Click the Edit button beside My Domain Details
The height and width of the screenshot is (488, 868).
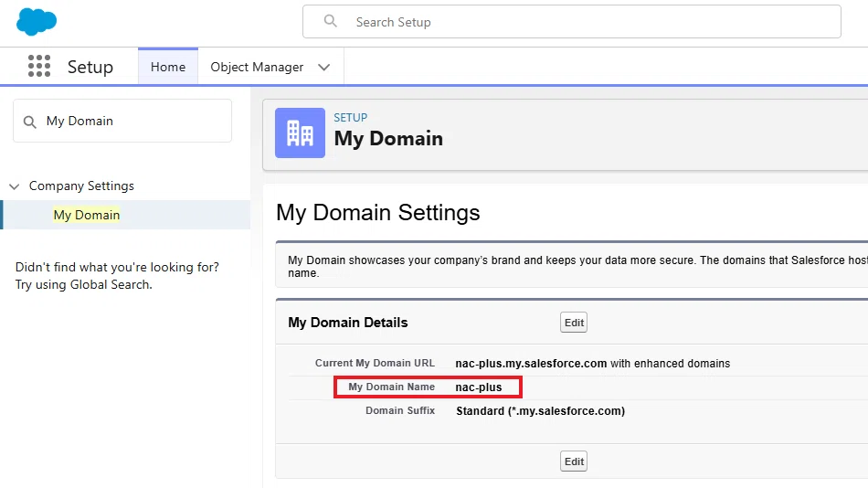(x=574, y=323)
